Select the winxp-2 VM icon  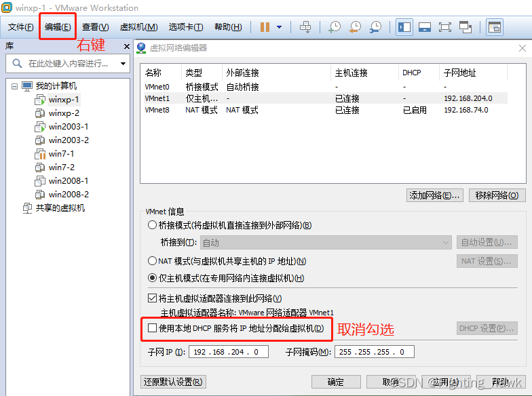pyautogui.click(x=39, y=113)
